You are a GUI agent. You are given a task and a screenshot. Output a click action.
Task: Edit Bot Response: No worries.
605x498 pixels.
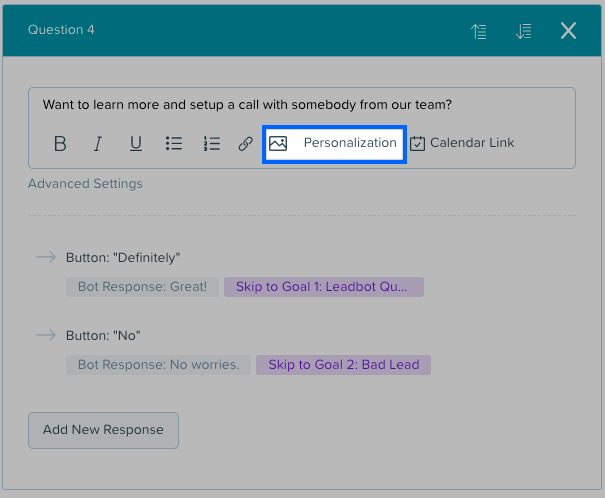tap(158, 365)
